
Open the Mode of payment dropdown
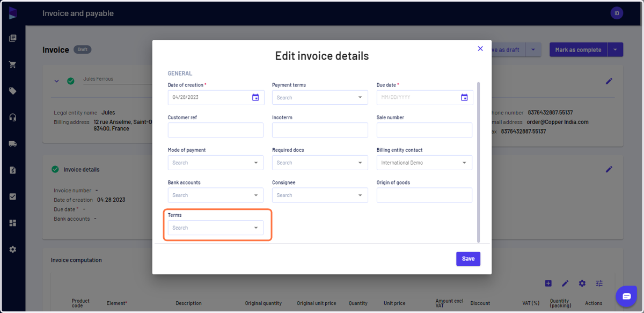tap(216, 163)
